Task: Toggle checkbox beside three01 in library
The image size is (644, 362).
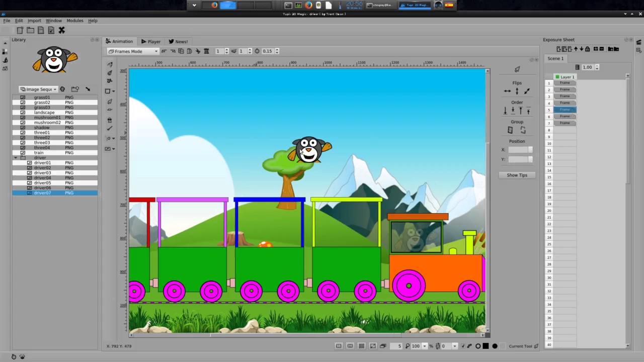Action: [23, 132]
